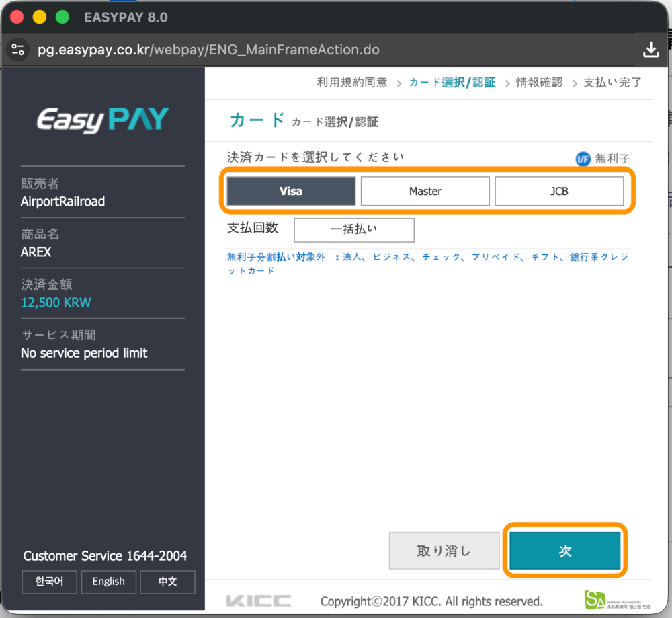Viewport: 672px width, 618px height.
Task: Click Customer Service 1644-2004 text
Action: coord(105,556)
